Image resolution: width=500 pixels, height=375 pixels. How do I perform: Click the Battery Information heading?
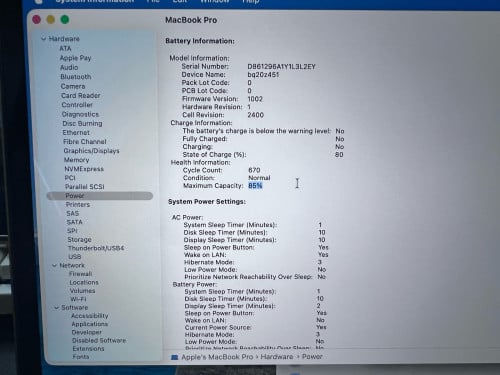click(x=200, y=41)
